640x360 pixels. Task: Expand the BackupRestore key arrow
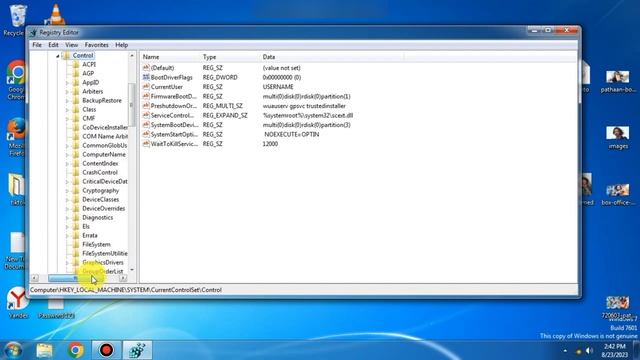[67, 100]
